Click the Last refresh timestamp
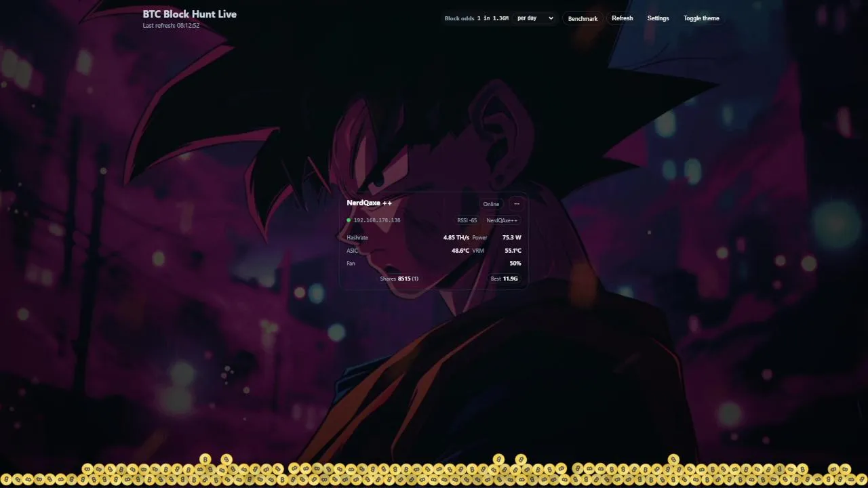The height and width of the screenshot is (488, 868). pos(171,26)
